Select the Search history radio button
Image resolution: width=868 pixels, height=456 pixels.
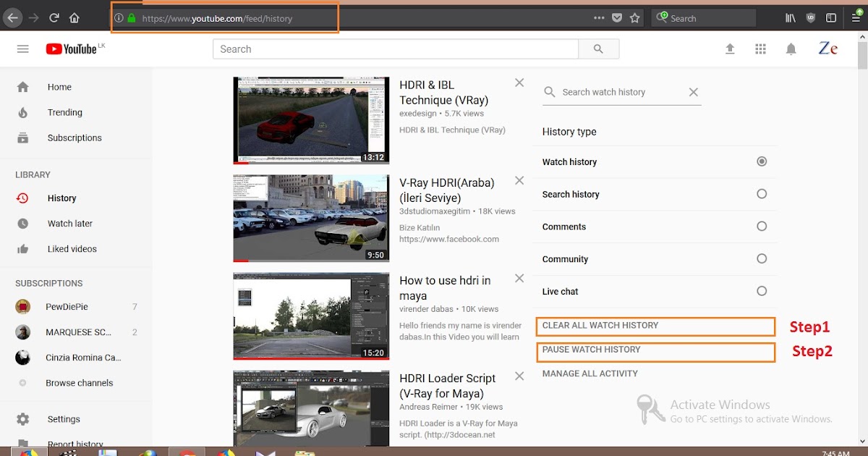point(761,194)
